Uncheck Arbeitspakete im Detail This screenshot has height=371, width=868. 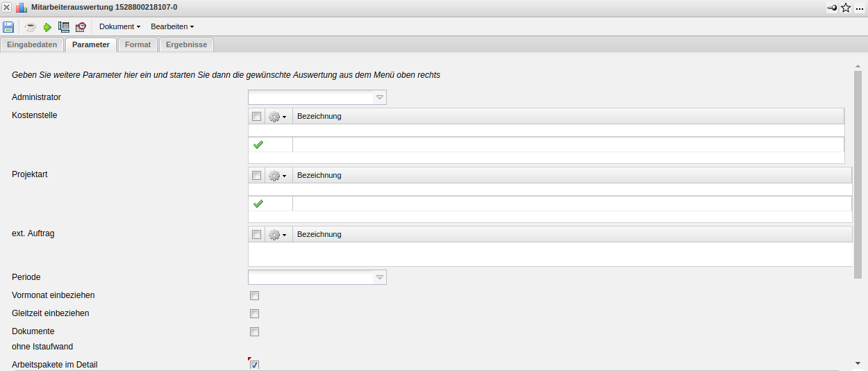[254, 365]
